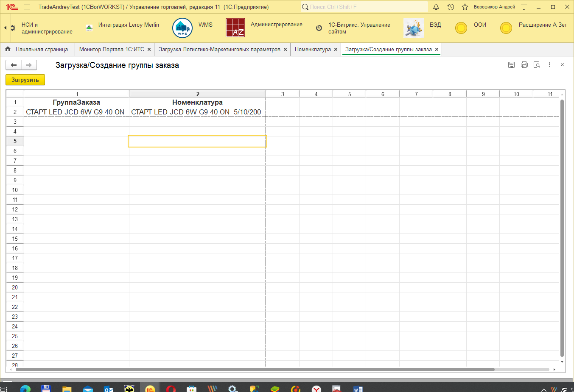
Task: Click the save to disk icon
Action: 511,65
